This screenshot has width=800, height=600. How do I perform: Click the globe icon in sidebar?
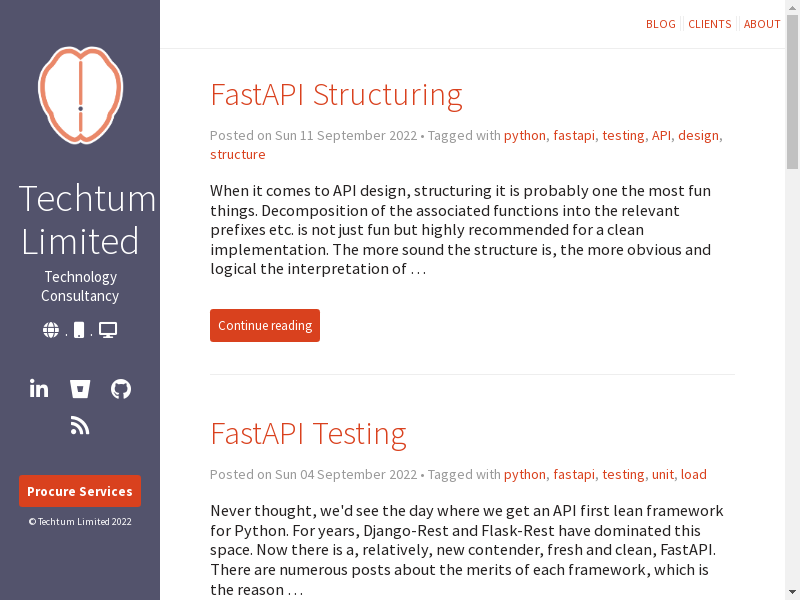tap(51, 330)
